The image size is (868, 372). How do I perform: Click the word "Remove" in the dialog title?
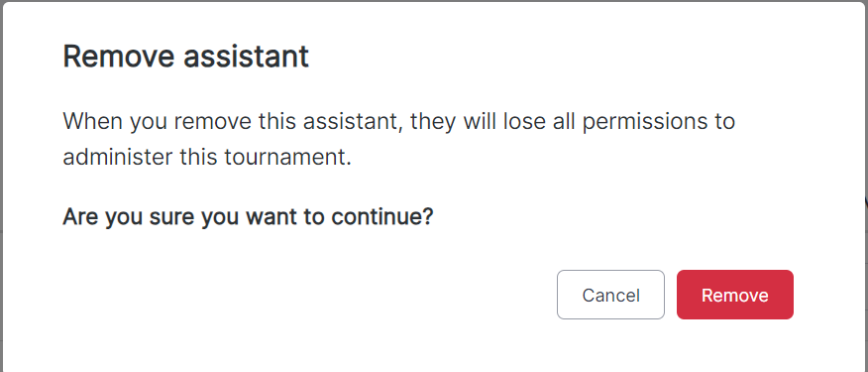point(119,56)
